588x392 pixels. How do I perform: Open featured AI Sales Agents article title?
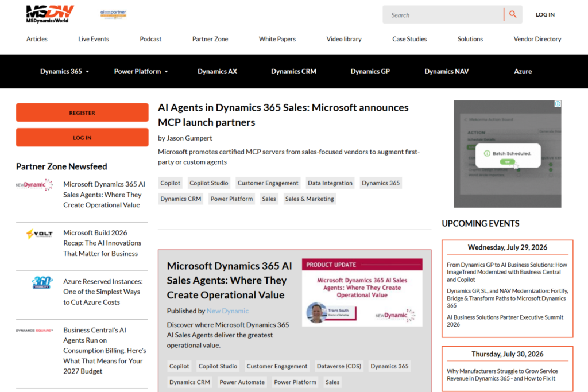coord(229,280)
